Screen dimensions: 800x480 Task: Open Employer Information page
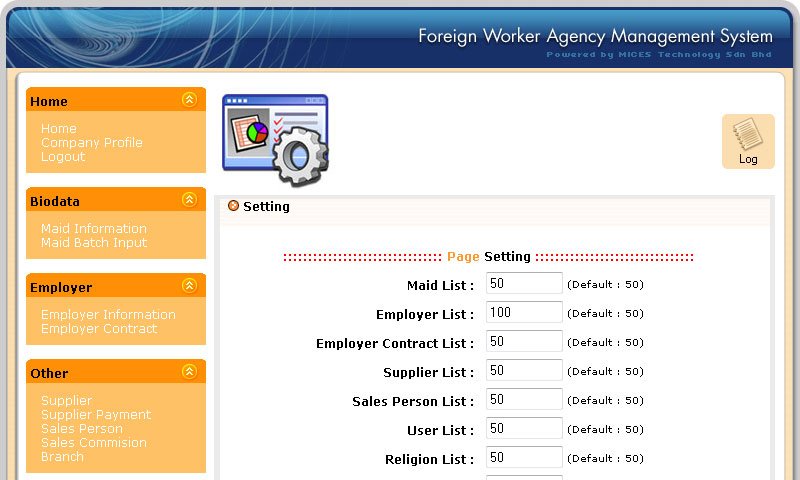click(108, 315)
